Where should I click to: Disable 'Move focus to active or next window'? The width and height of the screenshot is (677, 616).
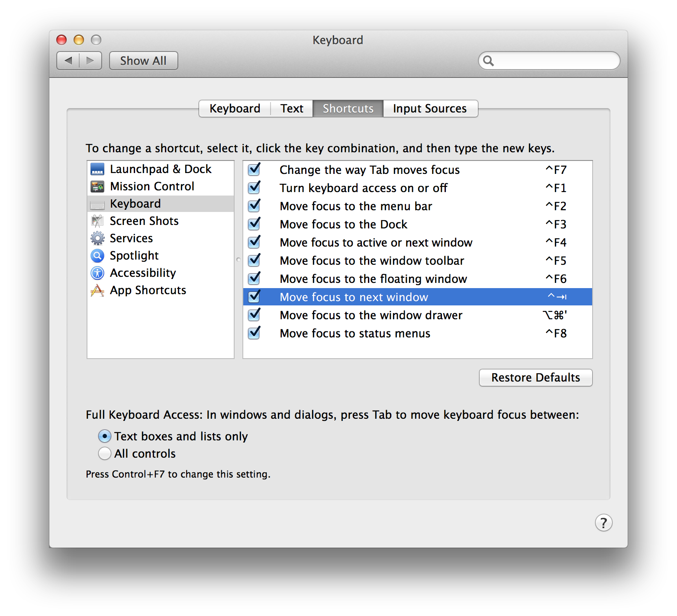pyautogui.click(x=255, y=242)
